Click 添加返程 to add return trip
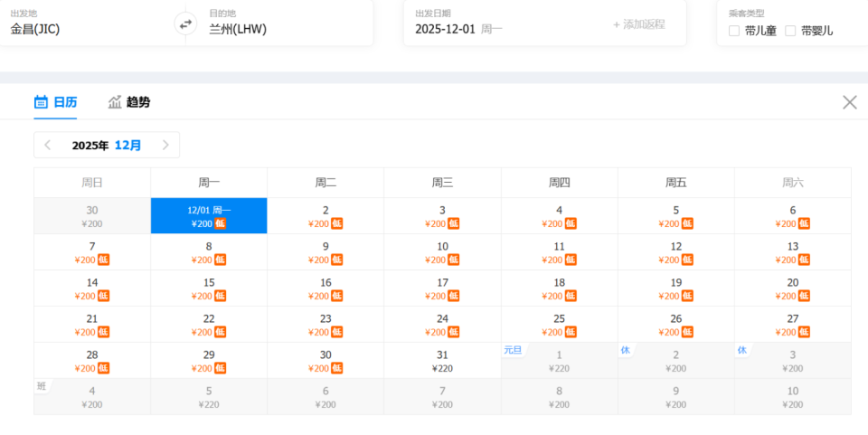The image size is (868, 435). tap(638, 24)
